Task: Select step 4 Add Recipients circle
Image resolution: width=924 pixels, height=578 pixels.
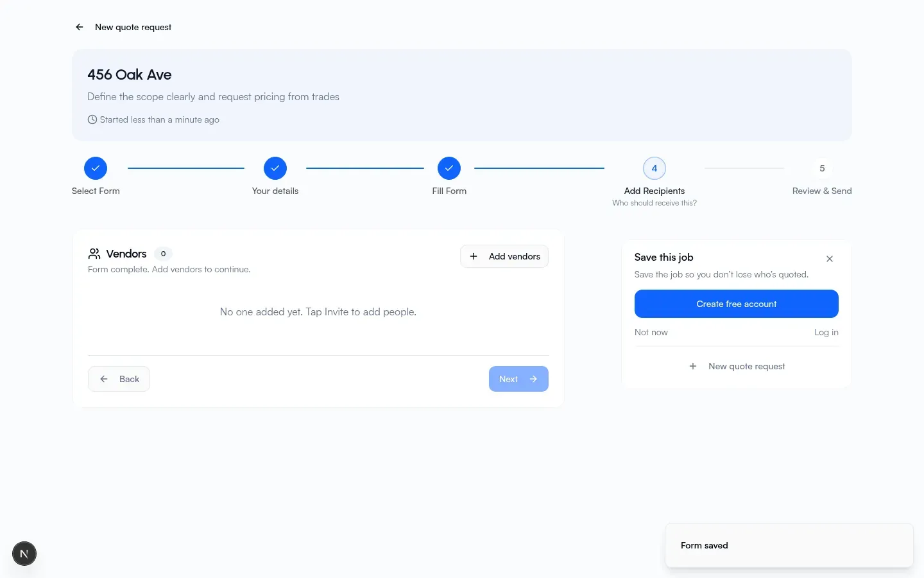Action: coord(654,168)
